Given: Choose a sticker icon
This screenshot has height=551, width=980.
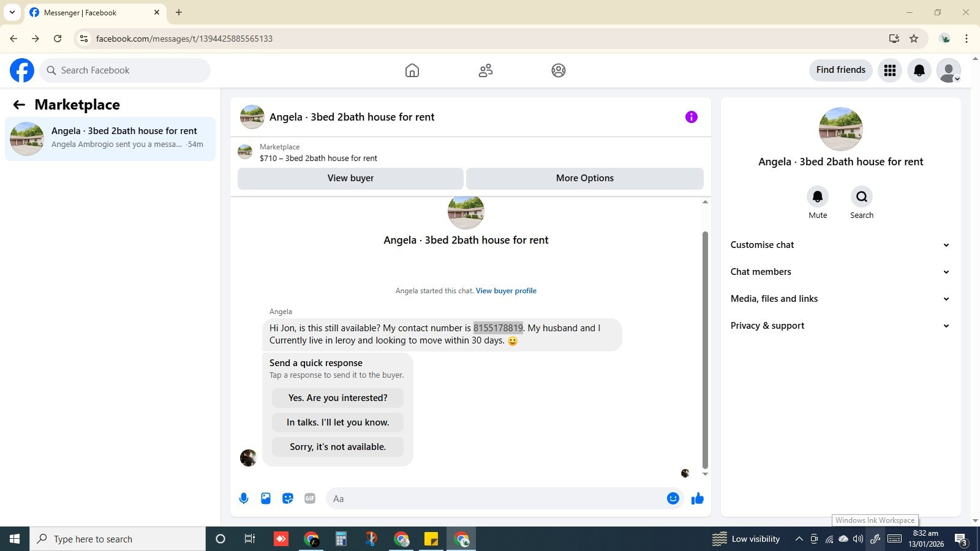Looking at the screenshot, I should coord(288,498).
